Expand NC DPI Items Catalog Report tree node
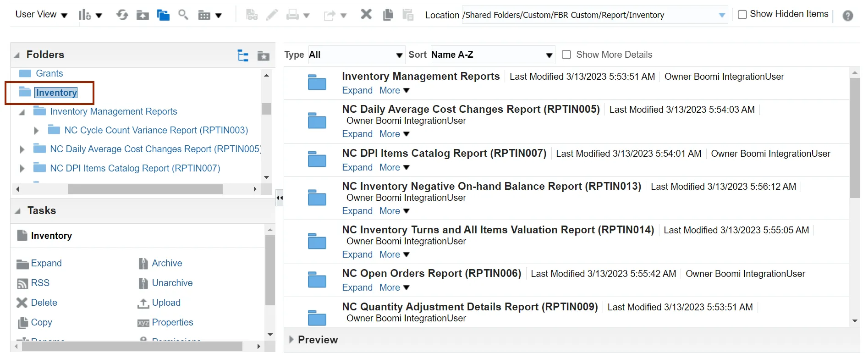This screenshot has height=353, width=868. tap(22, 169)
